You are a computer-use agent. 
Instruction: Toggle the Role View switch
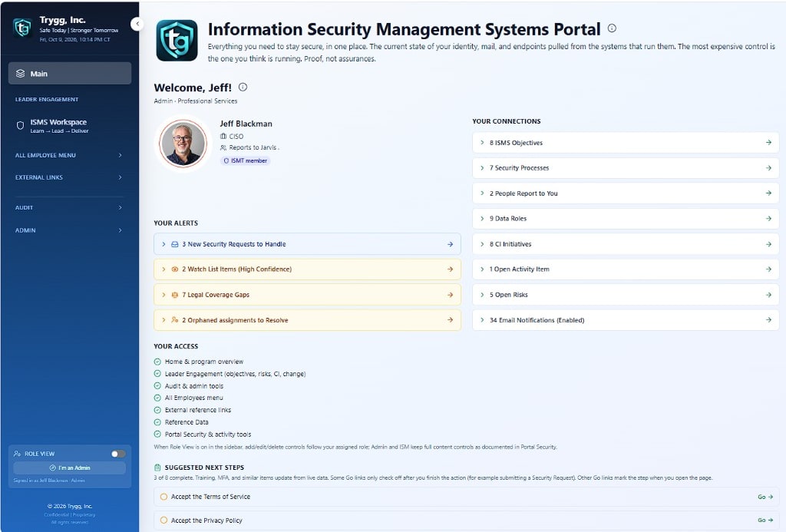[x=118, y=454]
